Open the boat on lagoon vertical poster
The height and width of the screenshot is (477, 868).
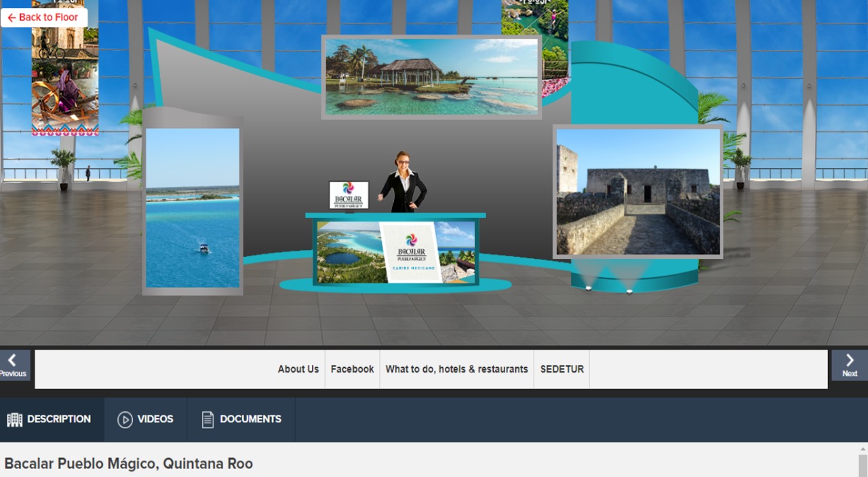(x=193, y=208)
